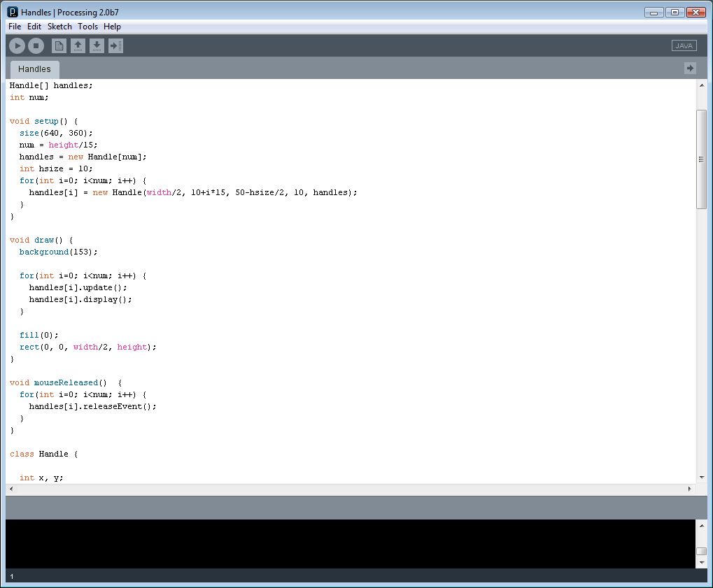
Task: Click the line 'int num;'
Action: [29, 97]
